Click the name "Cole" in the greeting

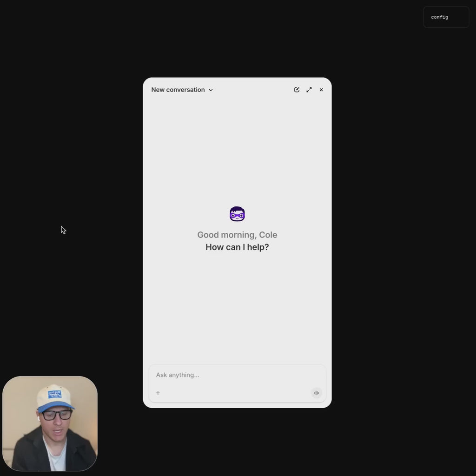tap(268, 235)
